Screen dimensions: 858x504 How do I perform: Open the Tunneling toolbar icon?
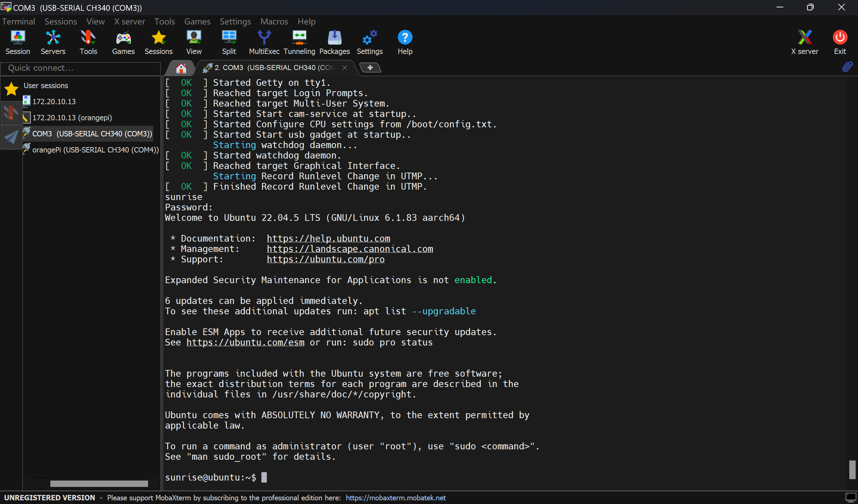[299, 43]
